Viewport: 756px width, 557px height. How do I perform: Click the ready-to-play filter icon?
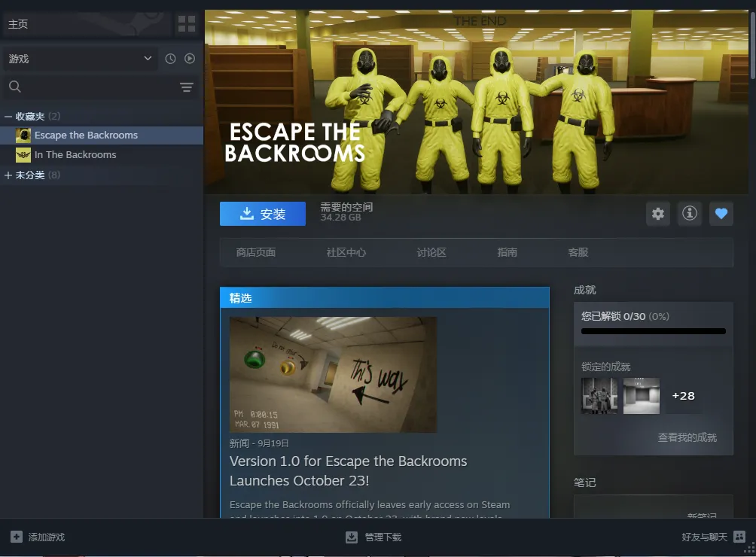coord(190,59)
